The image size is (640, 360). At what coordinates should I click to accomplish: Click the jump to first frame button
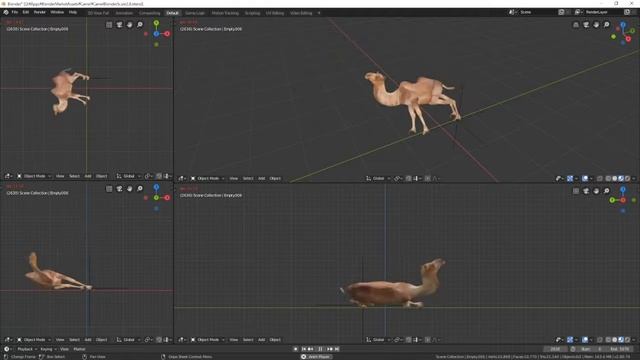point(303,349)
